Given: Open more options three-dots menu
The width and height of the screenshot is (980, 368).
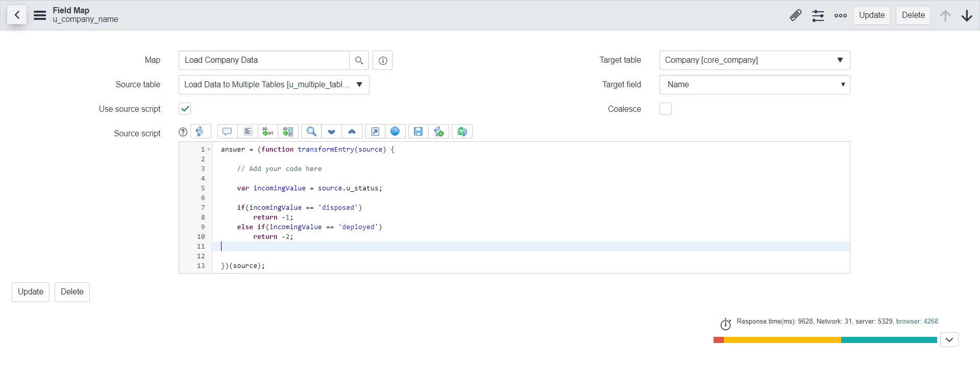Looking at the screenshot, I should tap(840, 15).
